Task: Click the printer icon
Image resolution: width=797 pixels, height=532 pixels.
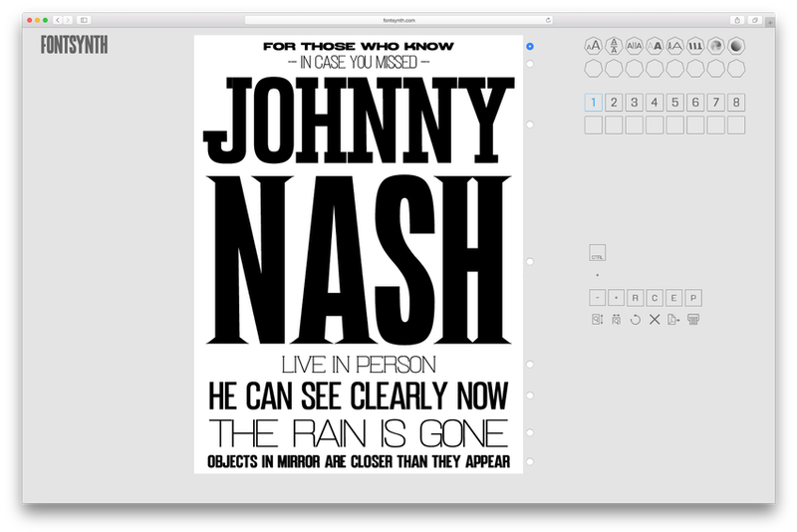Action: coord(694,319)
